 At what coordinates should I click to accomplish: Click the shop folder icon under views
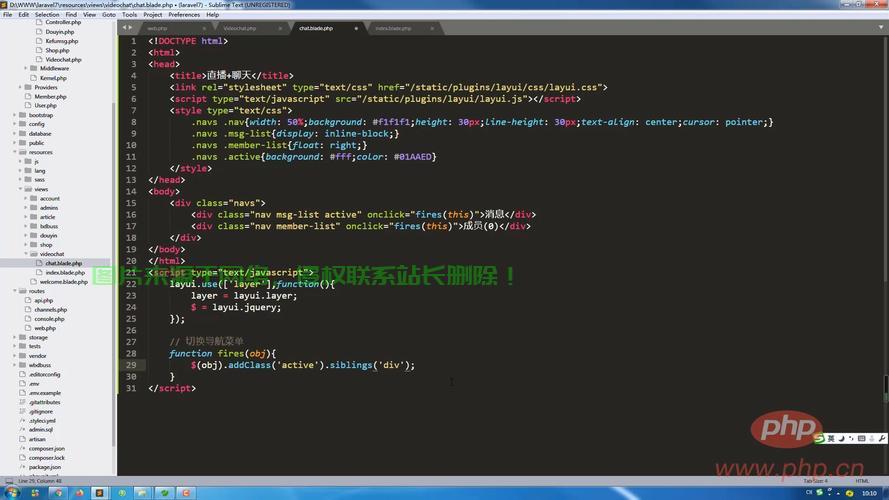coord(33,245)
